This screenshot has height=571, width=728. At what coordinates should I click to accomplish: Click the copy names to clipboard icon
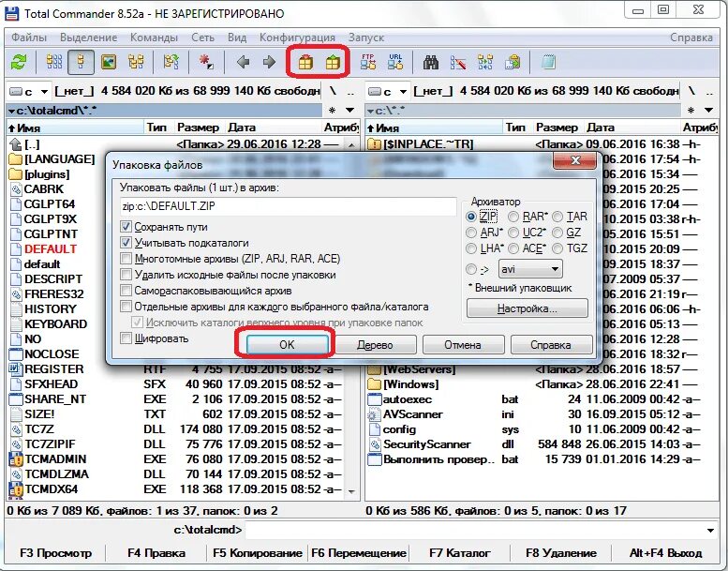513,62
